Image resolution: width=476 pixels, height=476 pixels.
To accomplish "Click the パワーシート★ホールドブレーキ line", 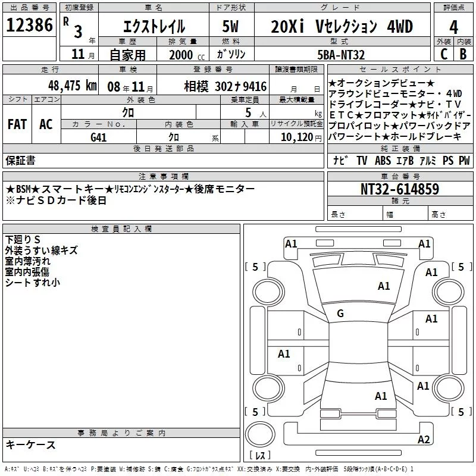I will tap(395, 137).
